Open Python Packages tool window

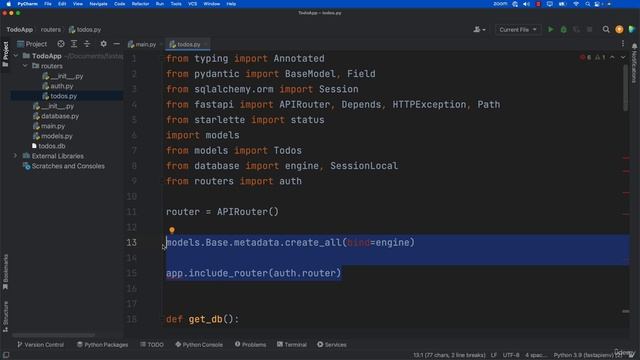point(102,344)
